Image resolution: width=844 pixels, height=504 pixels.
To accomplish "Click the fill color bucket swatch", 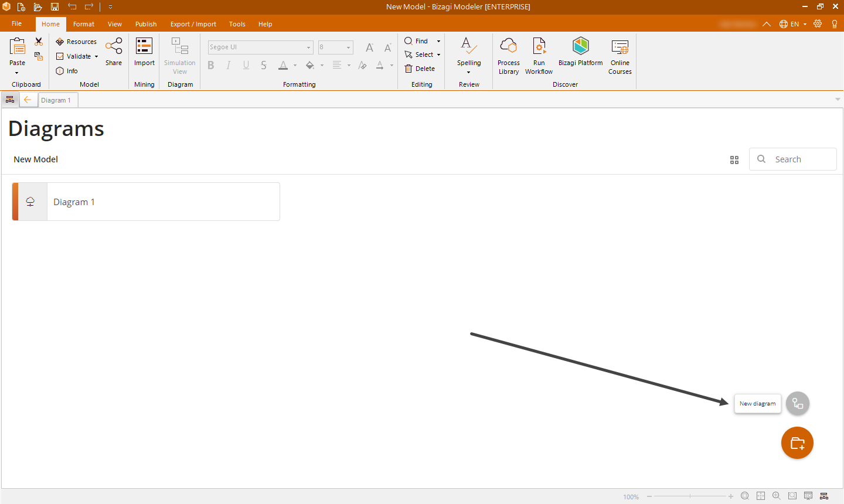I will pyautogui.click(x=310, y=65).
